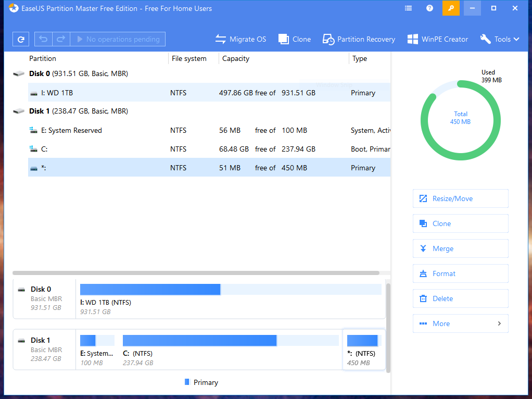The height and width of the screenshot is (399, 532).
Task: Click the I: WD 1TB drive icon
Action: (x=34, y=93)
